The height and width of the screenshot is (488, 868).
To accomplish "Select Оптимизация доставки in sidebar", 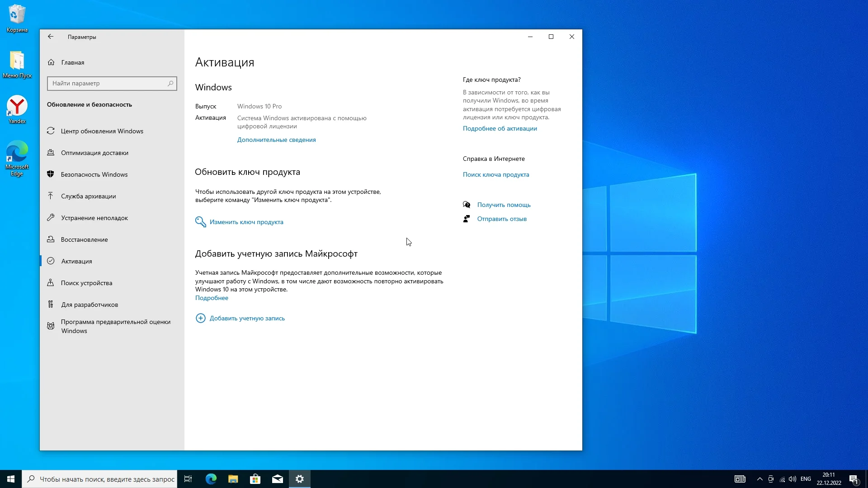I will pos(94,153).
